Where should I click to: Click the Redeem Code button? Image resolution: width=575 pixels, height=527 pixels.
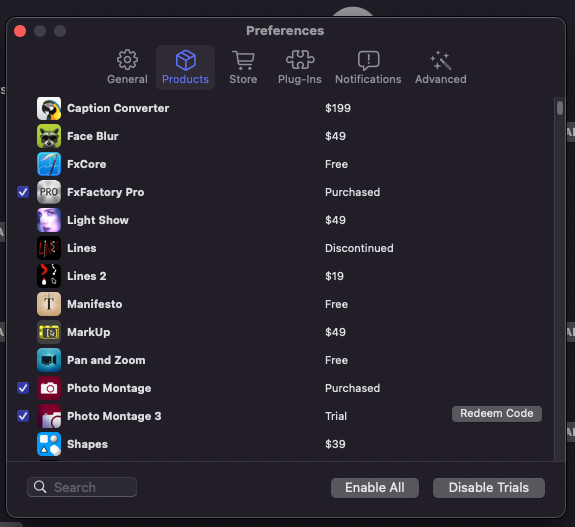click(497, 414)
